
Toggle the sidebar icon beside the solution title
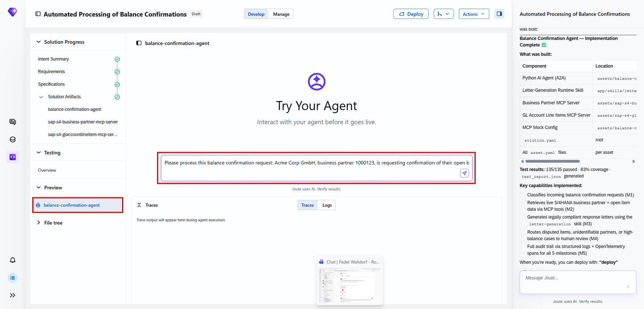pyautogui.click(x=38, y=14)
